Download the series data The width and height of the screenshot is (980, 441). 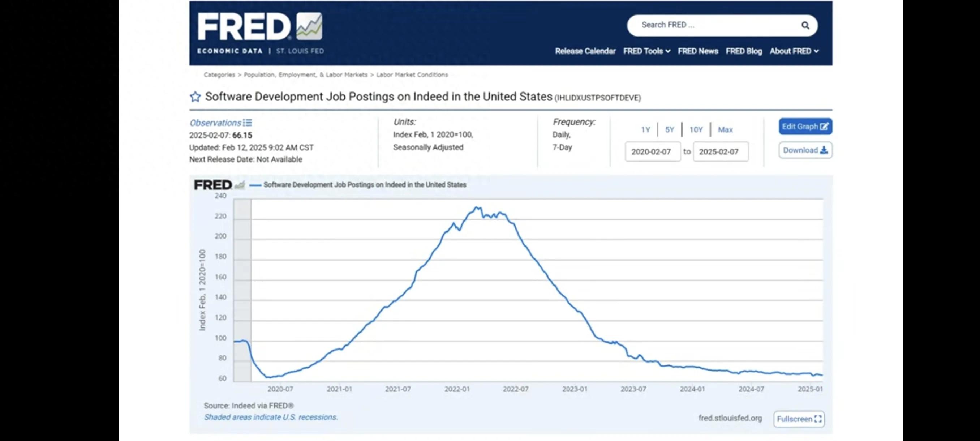click(x=805, y=150)
